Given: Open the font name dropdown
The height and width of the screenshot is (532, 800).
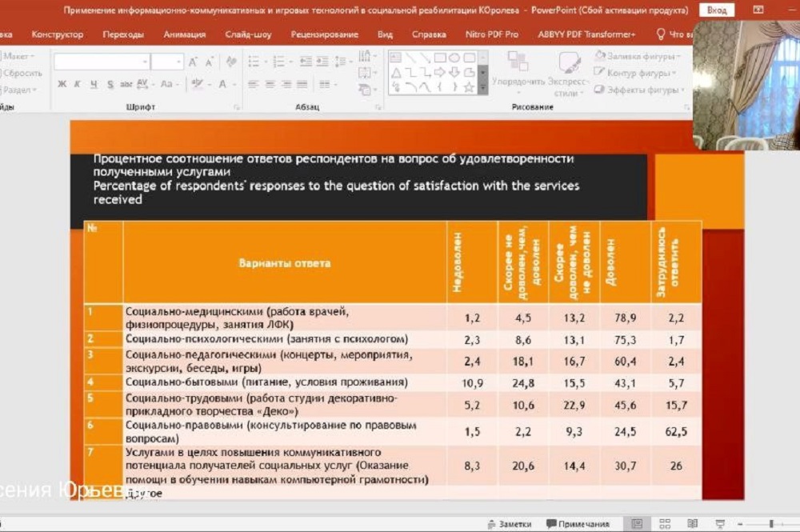Looking at the screenshot, I should [145, 62].
